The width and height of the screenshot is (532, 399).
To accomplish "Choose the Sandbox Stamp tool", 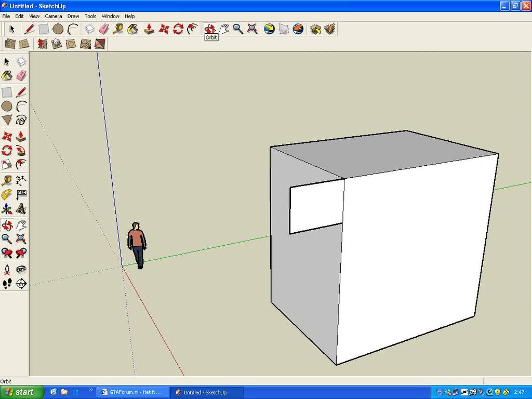I will coord(56,44).
